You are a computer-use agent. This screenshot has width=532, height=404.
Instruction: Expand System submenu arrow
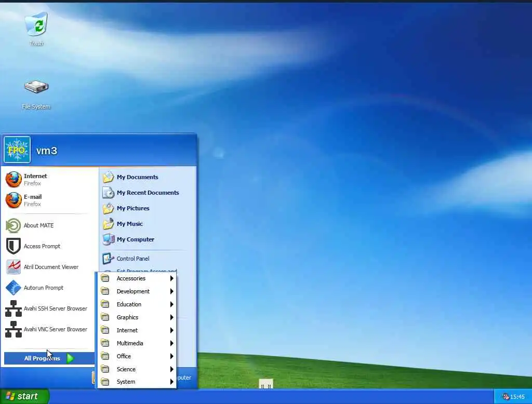(x=171, y=382)
